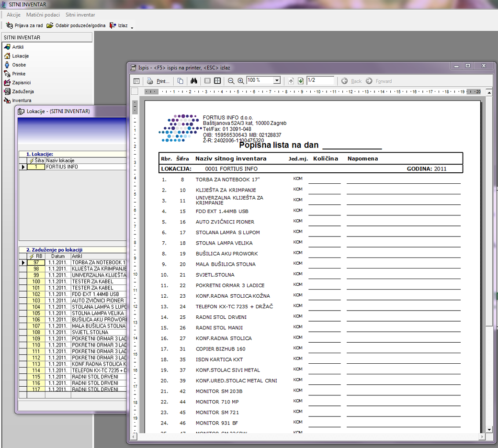Image resolution: width=498 pixels, height=448 pixels.
Task: Select multiple pages view icon
Action: tap(217, 81)
